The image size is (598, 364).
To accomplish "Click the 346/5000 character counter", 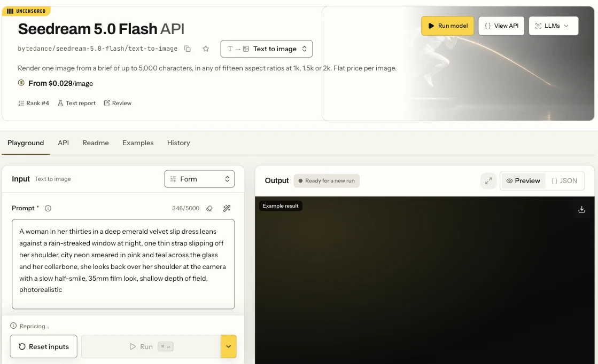I will 186,208.
